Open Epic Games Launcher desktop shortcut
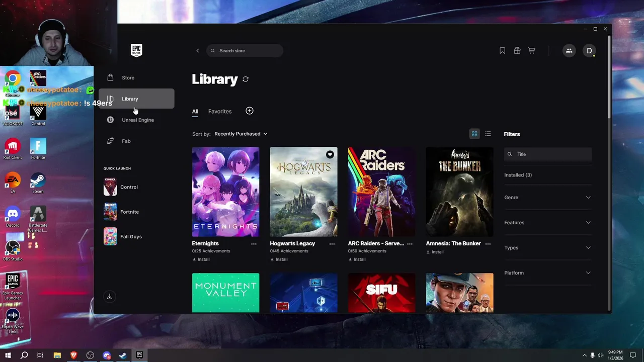 click(x=13, y=287)
